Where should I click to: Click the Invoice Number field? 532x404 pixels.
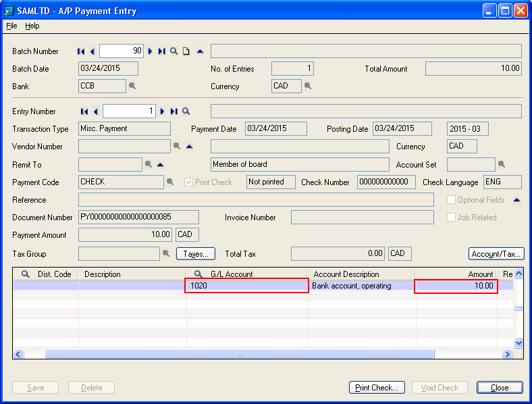click(x=363, y=218)
